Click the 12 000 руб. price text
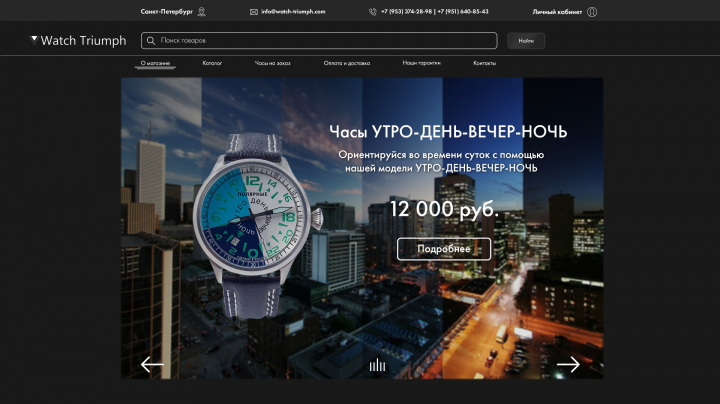Image resolution: width=720 pixels, height=404 pixels. tap(444, 209)
